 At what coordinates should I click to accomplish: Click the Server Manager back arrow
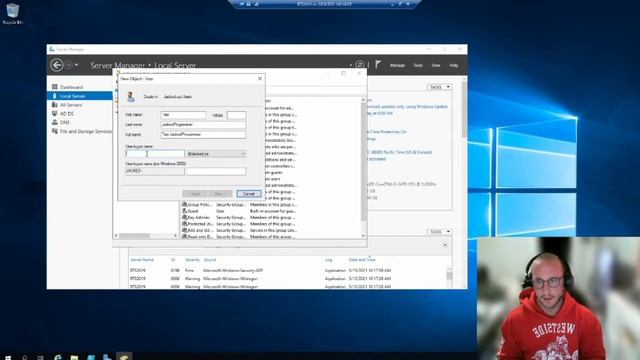pyautogui.click(x=57, y=65)
